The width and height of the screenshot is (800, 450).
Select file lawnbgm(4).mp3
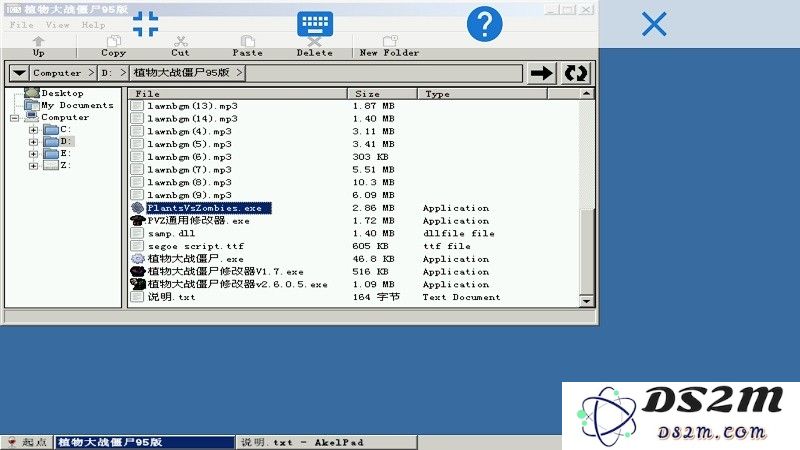pos(189,131)
